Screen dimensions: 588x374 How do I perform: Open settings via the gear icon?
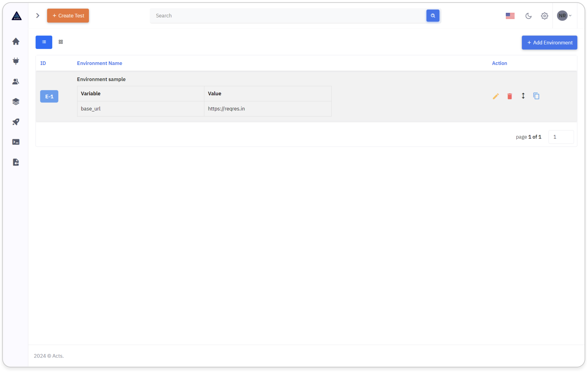point(544,16)
